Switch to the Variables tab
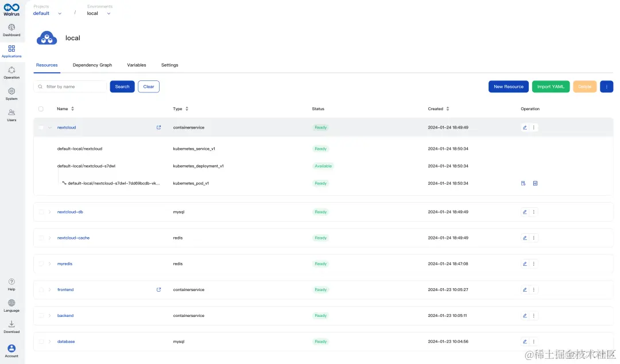The height and width of the screenshot is (364, 620). coord(137,65)
